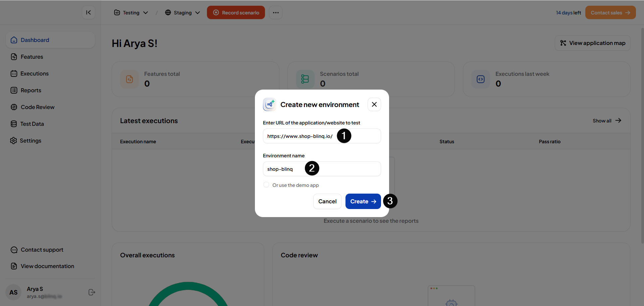The image size is (644, 306).
Task: Open Features in the sidebar
Action: (x=32, y=57)
